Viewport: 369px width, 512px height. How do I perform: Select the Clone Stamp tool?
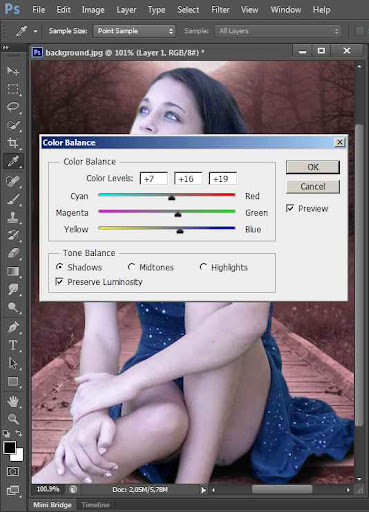[x=13, y=217]
